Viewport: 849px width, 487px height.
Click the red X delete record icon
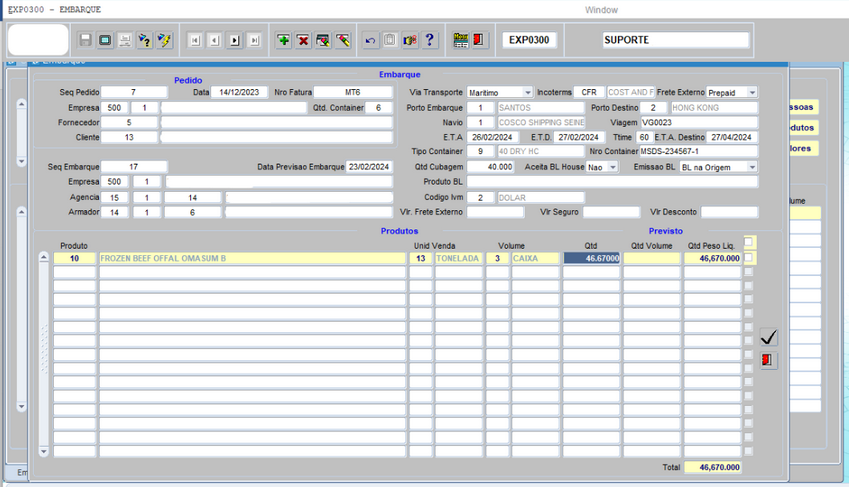(303, 40)
